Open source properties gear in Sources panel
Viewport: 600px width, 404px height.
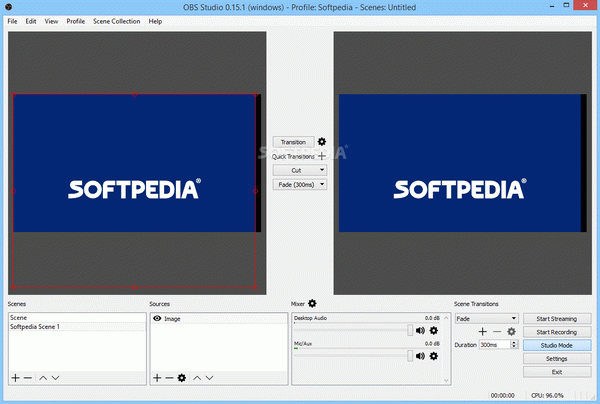tap(182, 378)
